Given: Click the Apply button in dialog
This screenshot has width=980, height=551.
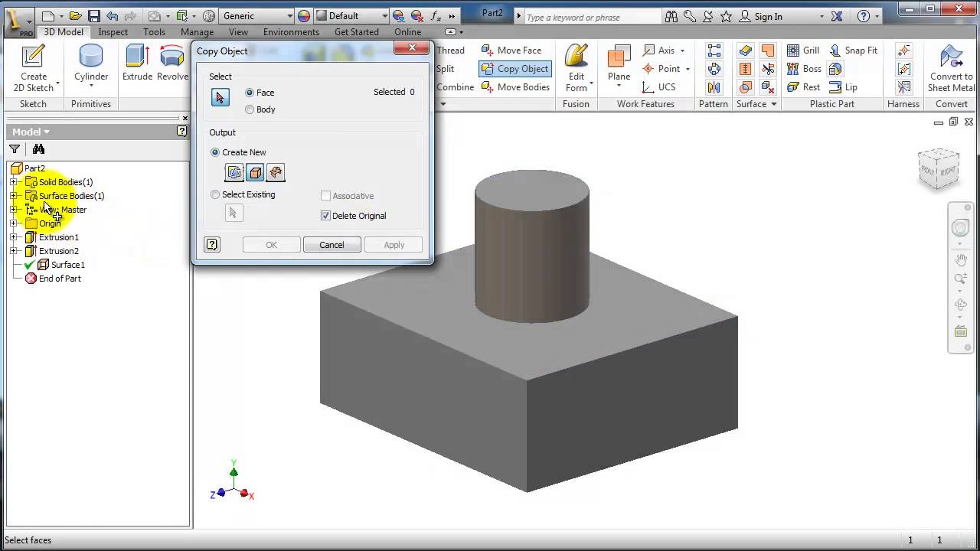Looking at the screenshot, I should click(x=394, y=245).
